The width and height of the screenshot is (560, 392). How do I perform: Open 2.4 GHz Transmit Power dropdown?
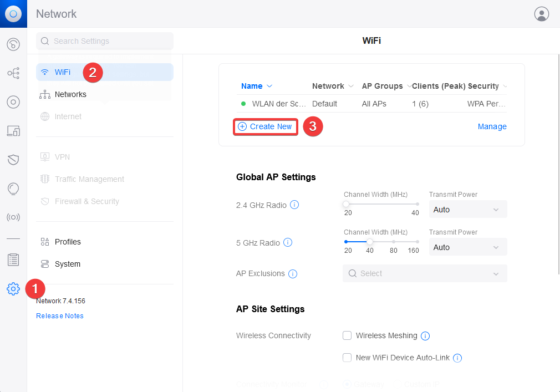468,209
